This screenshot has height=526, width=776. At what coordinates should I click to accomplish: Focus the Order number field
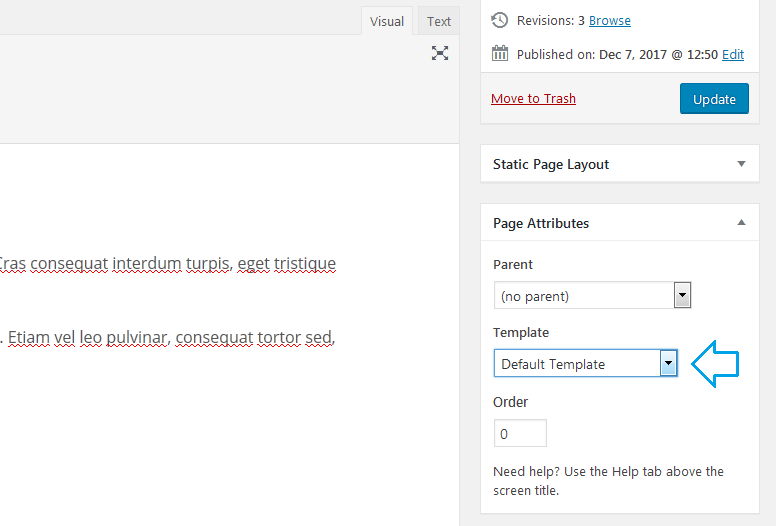520,433
